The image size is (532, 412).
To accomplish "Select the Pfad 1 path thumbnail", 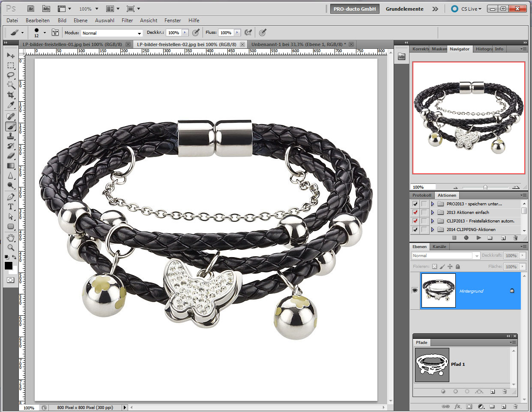I will point(432,365).
